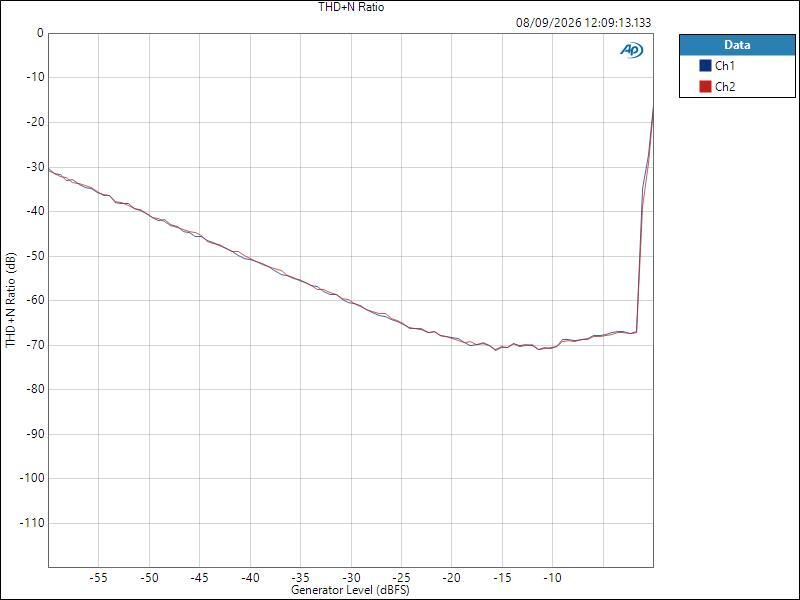The width and height of the screenshot is (800, 600).
Task: Click the -15 x-axis tick label
Action: point(502,578)
